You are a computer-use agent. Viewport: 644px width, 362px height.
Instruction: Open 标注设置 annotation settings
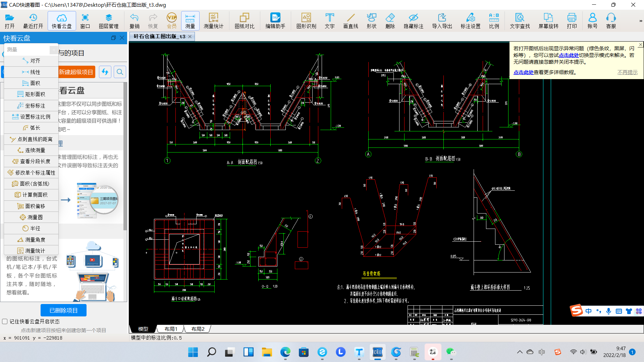click(471, 21)
